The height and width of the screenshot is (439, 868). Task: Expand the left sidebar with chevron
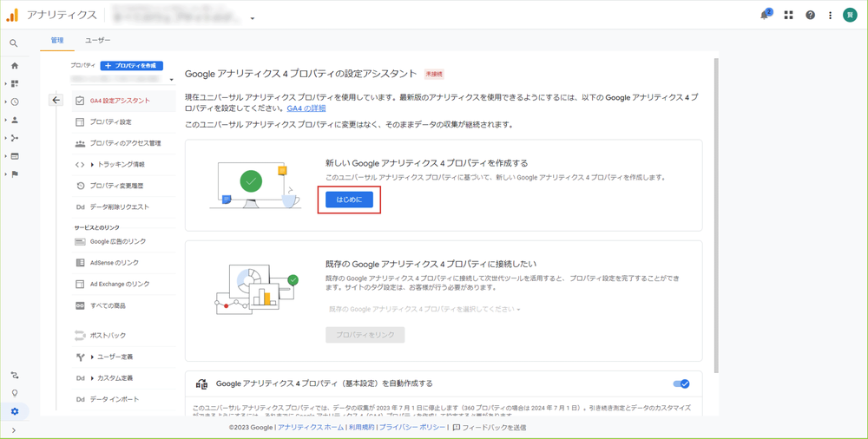coord(14,430)
